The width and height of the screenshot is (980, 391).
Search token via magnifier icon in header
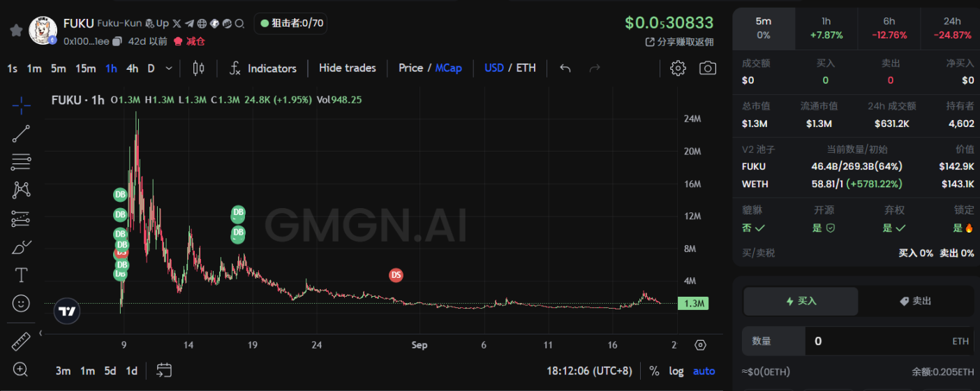239,24
